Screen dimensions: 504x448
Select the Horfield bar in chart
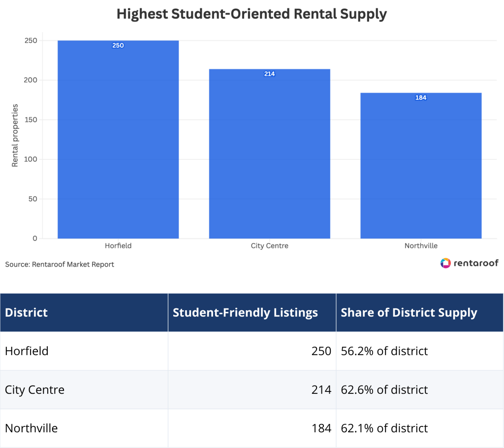118,139
